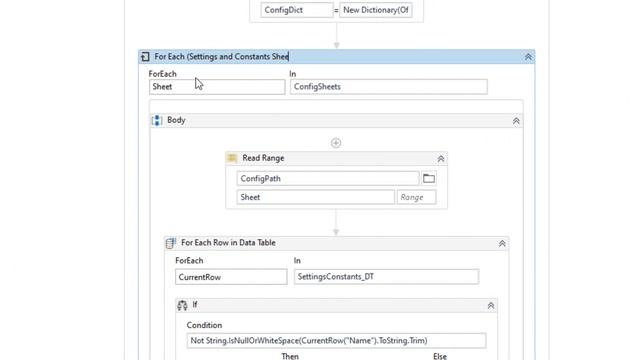
Task: Edit the New Dictionary value field
Action: click(376, 10)
